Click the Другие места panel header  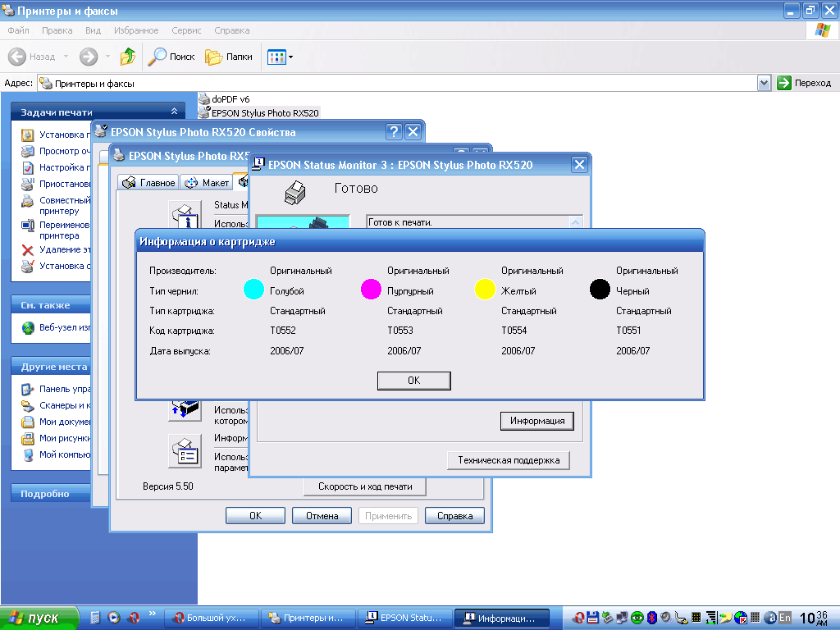pos(51,367)
